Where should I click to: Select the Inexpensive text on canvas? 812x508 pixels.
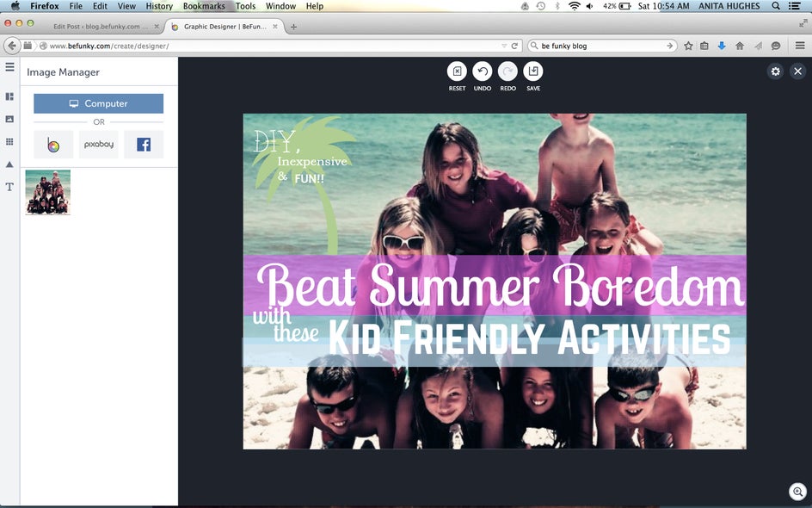point(312,161)
